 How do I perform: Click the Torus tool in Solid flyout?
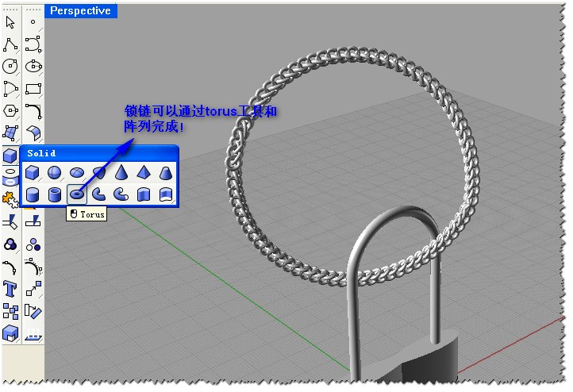[77, 194]
